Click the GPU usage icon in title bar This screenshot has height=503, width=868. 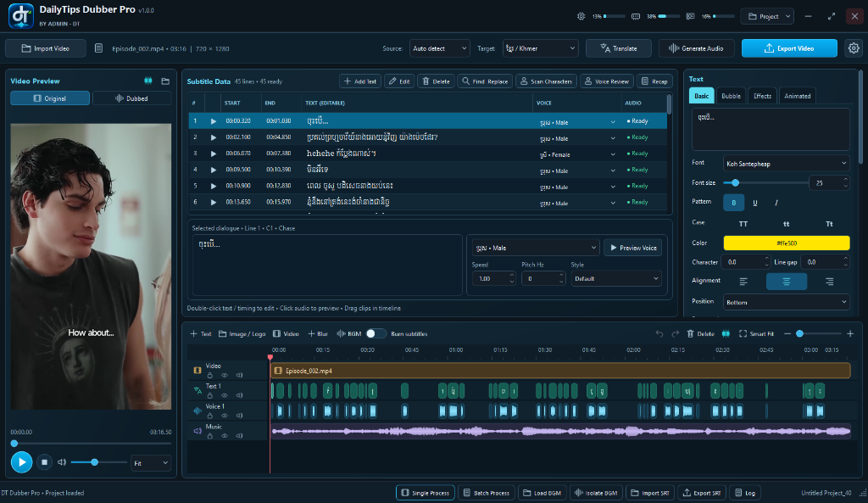(690, 16)
